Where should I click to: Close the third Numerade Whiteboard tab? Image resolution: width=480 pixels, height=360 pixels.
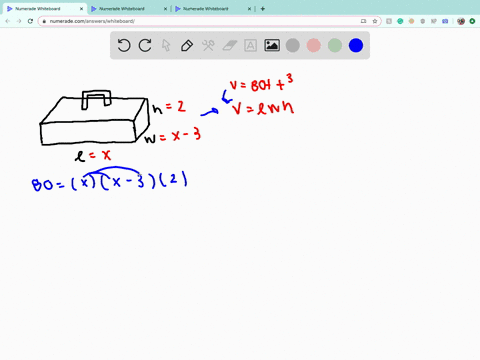coord(249,9)
